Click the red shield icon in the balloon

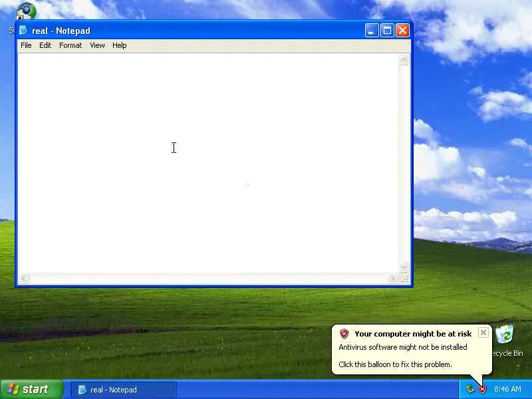(x=344, y=334)
